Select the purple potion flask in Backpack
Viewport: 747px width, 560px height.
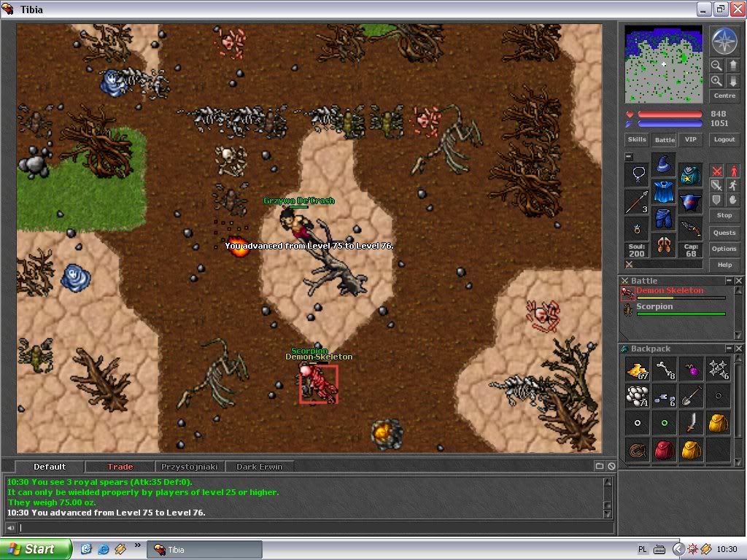coord(692,370)
